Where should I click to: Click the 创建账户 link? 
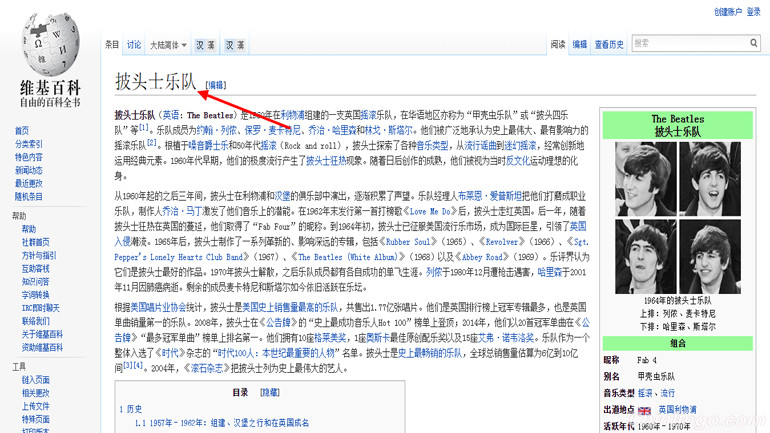728,12
